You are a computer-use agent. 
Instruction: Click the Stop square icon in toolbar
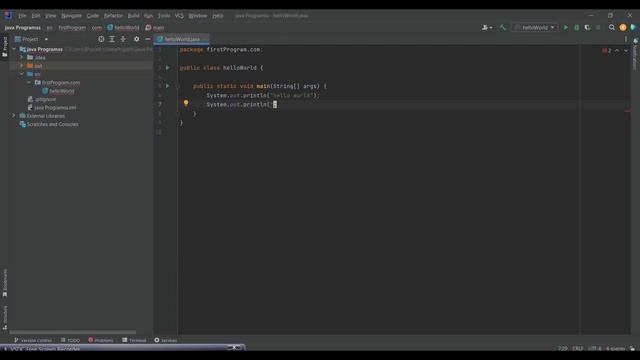pyautogui.click(x=598, y=27)
